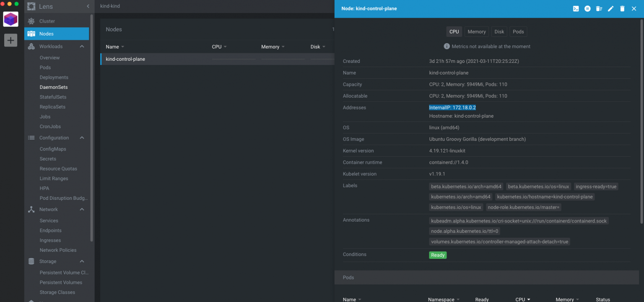Cordon the node using the pause icon
The image size is (644, 302).
(587, 8)
